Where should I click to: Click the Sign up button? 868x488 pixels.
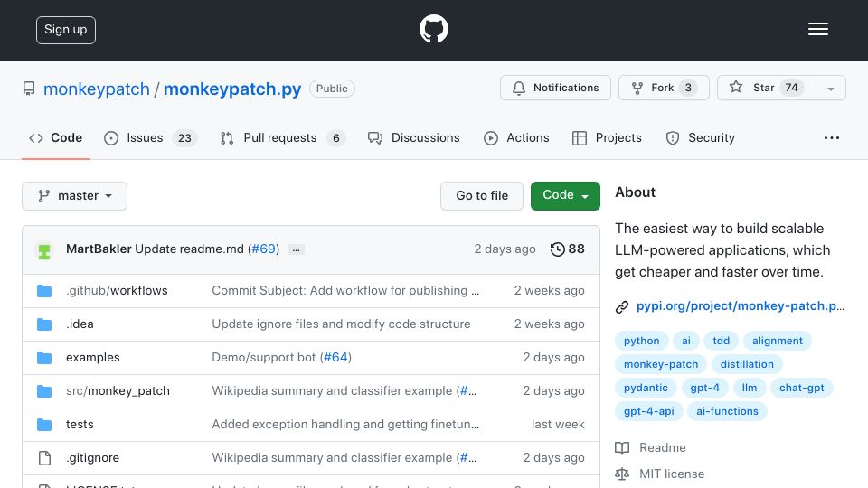click(x=66, y=30)
